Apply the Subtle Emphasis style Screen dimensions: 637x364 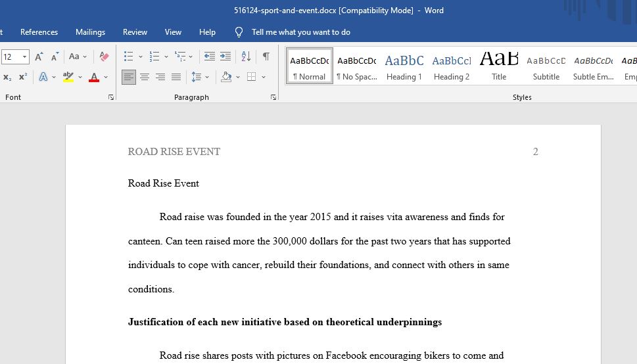(x=594, y=66)
